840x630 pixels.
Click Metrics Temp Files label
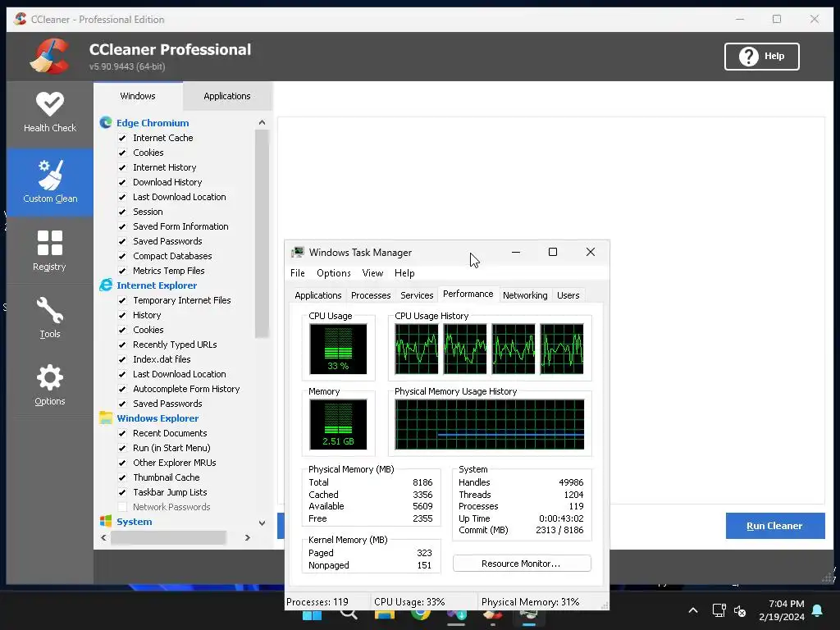pyautogui.click(x=169, y=271)
